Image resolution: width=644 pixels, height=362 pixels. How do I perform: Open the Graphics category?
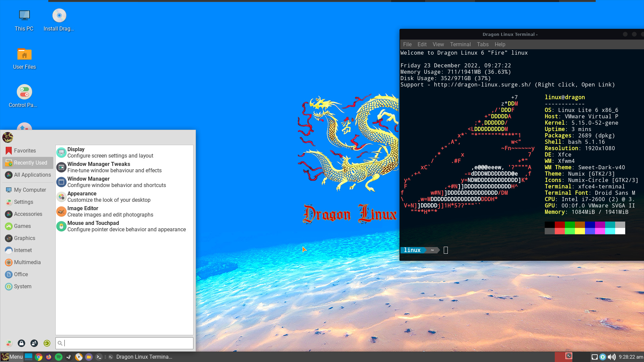pyautogui.click(x=28, y=238)
